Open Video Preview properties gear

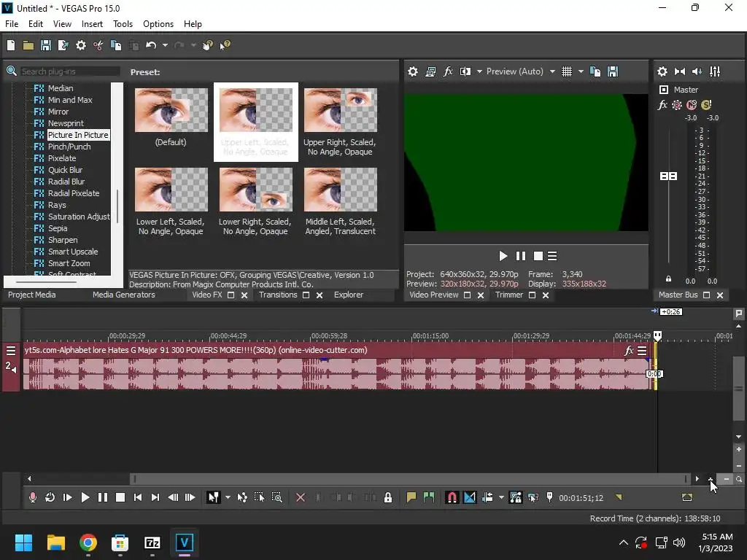413,71
